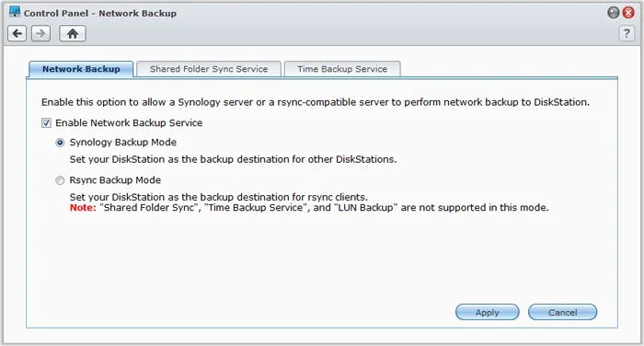The height and width of the screenshot is (346, 644).
Task: Cancel the changes with the Cancel button
Action: tap(562, 312)
